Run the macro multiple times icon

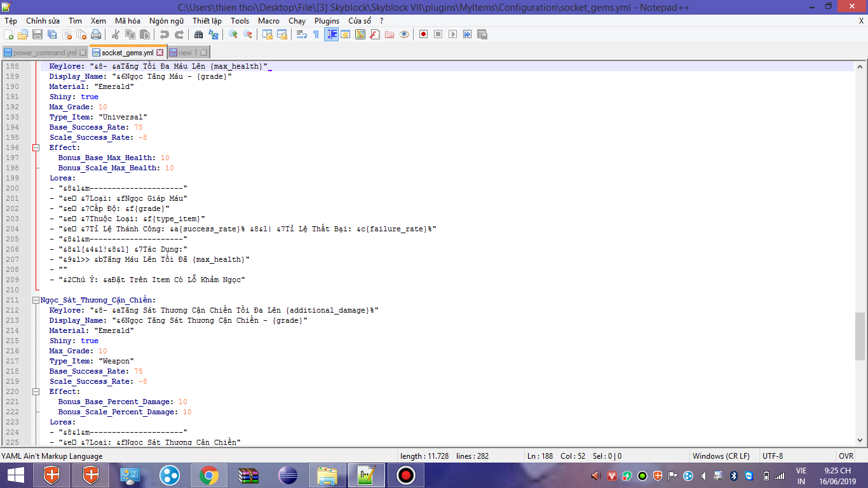tap(468, 34)
